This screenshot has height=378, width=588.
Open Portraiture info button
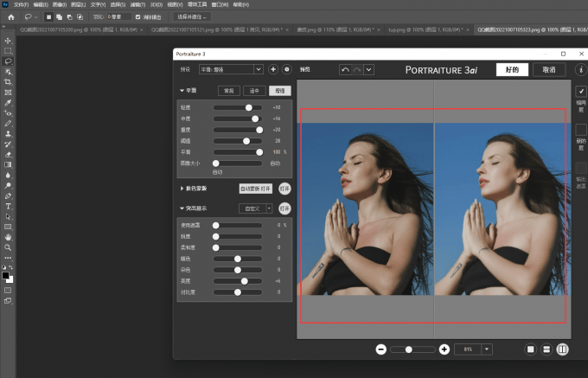(x=581, y=69)
